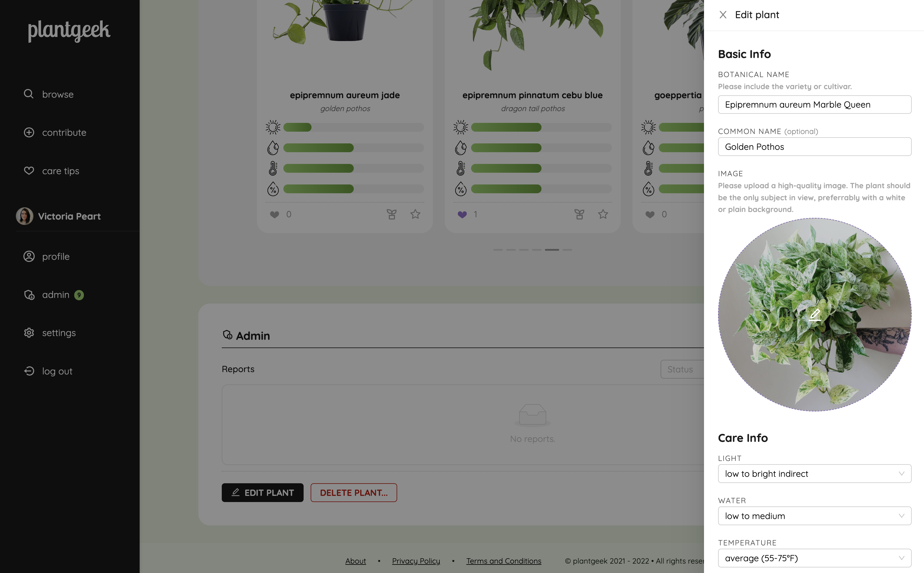
Task: Close the Edit plant panel
Action: [723, 15]
